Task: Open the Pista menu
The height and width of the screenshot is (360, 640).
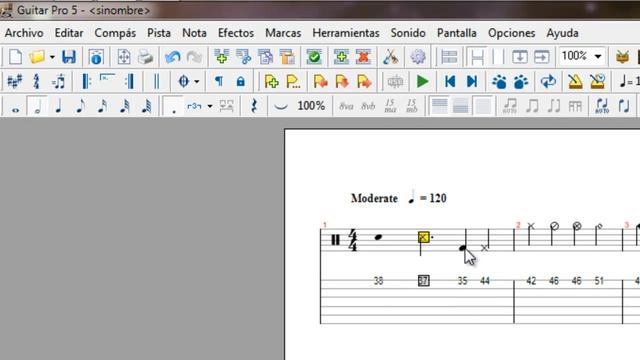Action: pyautogui.click(x=159, y=33)
